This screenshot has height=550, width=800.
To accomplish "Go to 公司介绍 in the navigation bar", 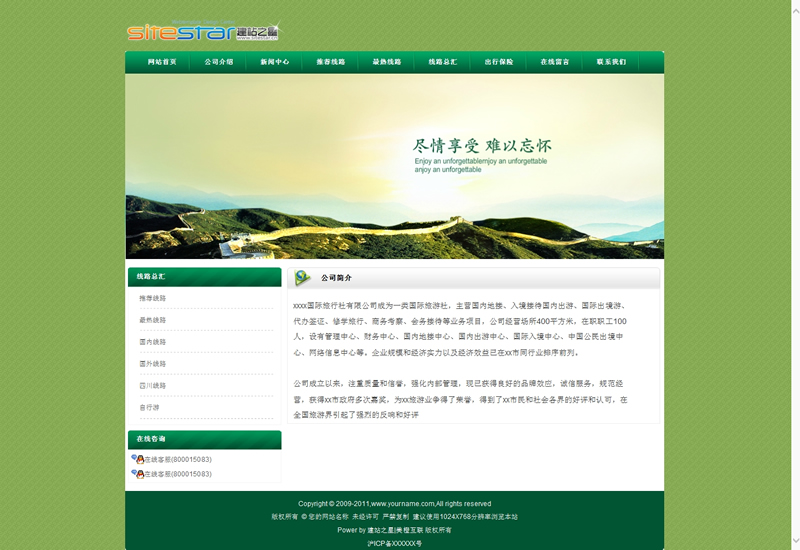I will click(218, 62).
